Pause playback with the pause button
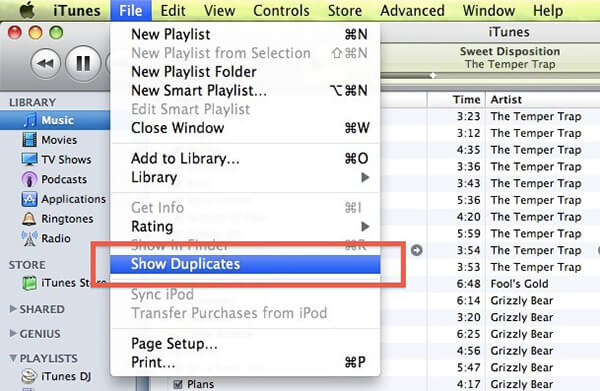 pyautogui.click(x=83, y=63)
